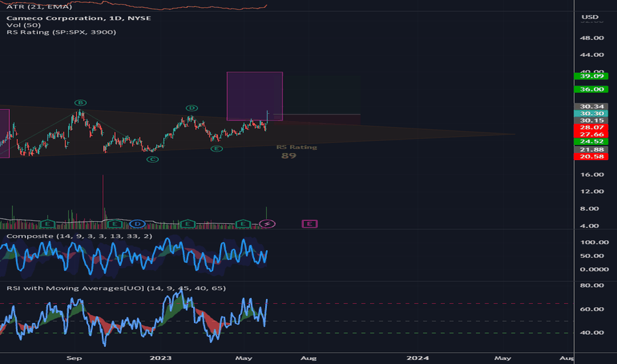Click RSI with Moving Averages[UO] legend
Image resolution: width=617 pixels, height=364 pixels.
116,288
